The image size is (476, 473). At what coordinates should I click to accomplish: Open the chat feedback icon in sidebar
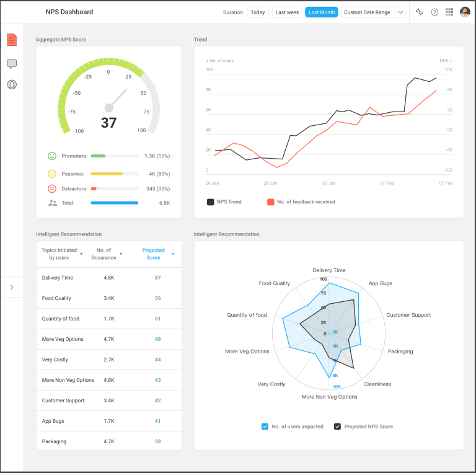pyautogui.click(x=12, y=64)
